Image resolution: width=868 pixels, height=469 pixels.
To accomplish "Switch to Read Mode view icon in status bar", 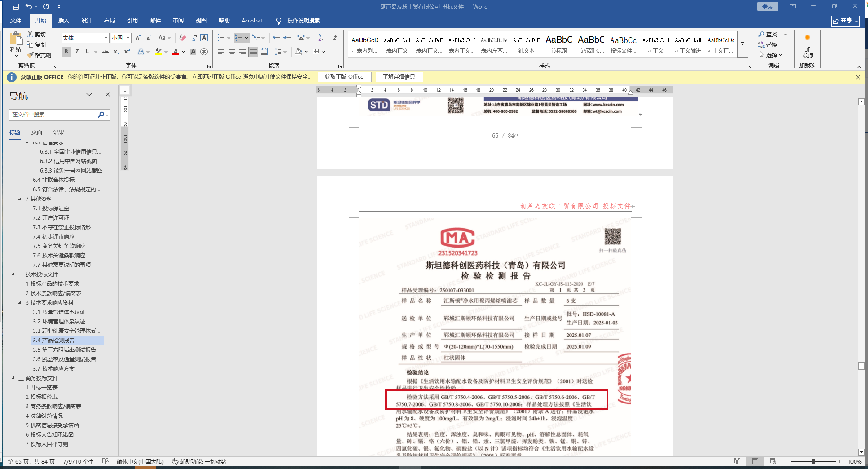I will point(737,461).
